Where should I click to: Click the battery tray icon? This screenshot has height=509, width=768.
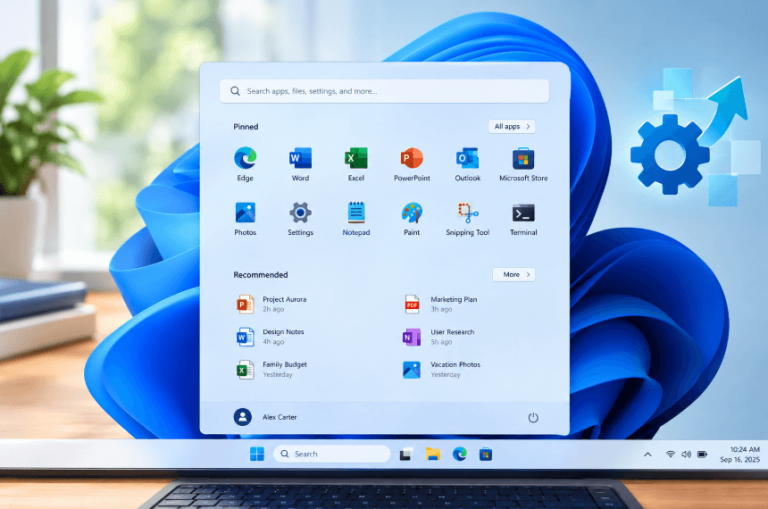[x=702, y=454]
